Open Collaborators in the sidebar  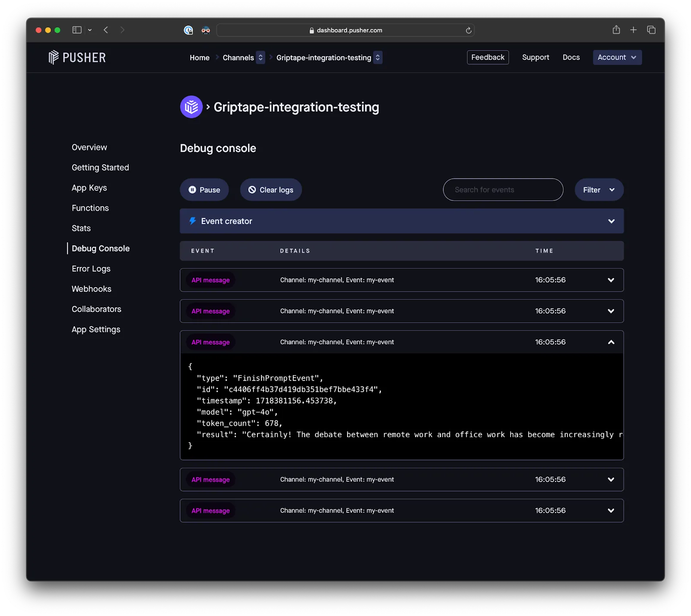click(x=96, y=309)
